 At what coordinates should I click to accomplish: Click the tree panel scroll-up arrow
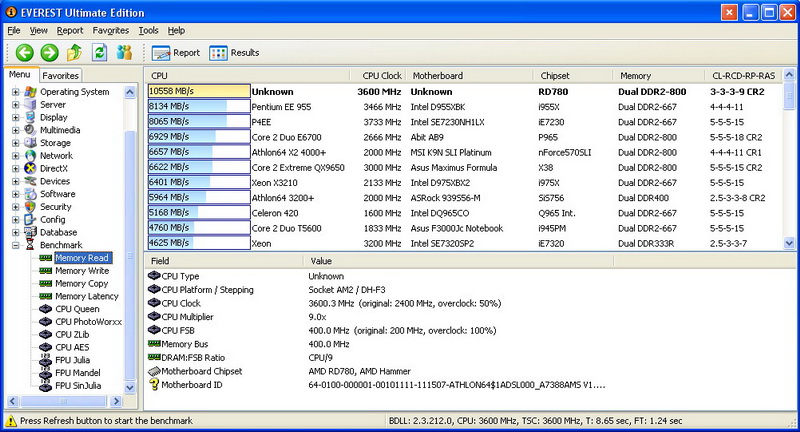coord(130,92)
